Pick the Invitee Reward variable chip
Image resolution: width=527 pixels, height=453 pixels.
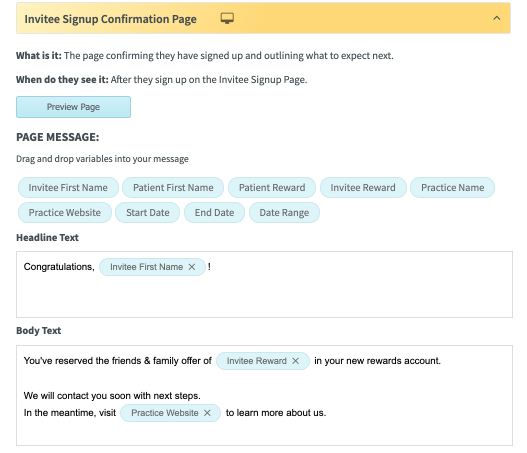coord(363,188)
